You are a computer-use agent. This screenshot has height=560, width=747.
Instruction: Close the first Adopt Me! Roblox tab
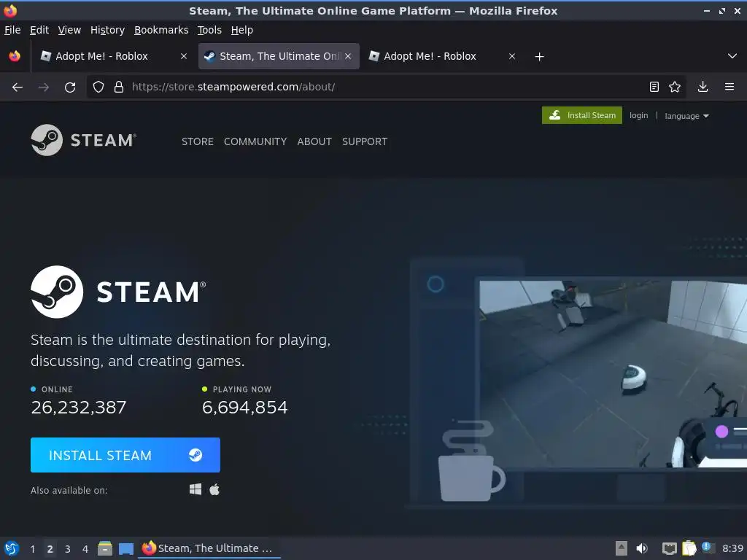(x=183, y=56)
